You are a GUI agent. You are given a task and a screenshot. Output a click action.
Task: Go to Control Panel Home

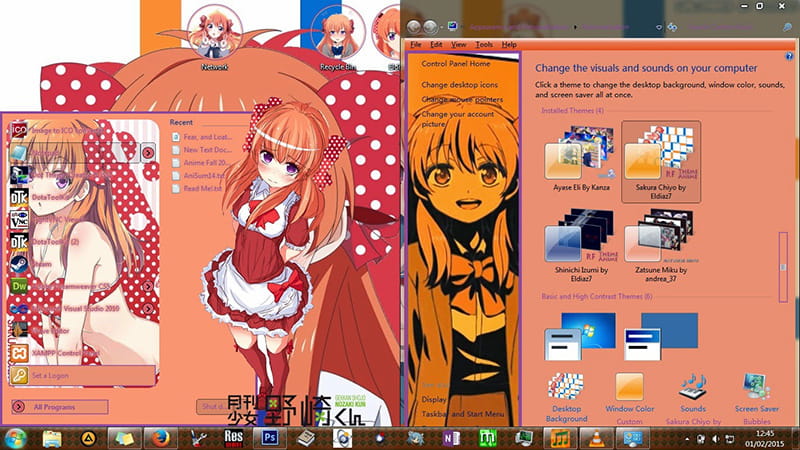point(455,64)
